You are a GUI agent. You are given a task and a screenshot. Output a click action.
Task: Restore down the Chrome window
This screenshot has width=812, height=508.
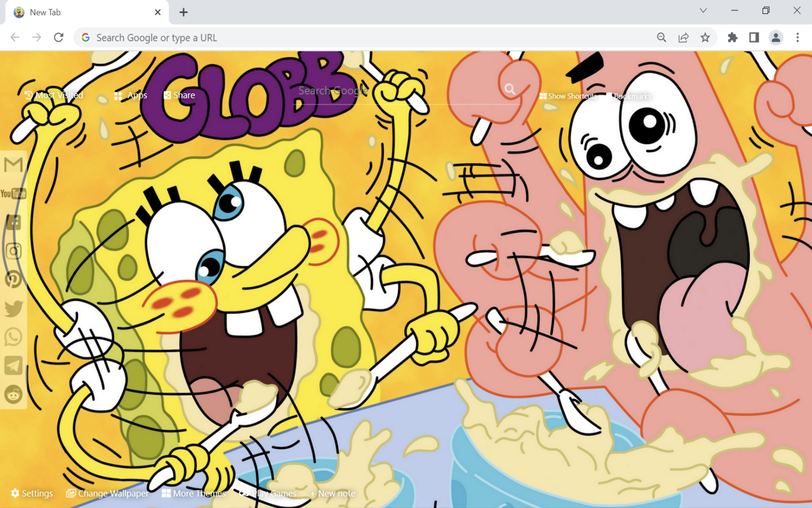(766, 11)
